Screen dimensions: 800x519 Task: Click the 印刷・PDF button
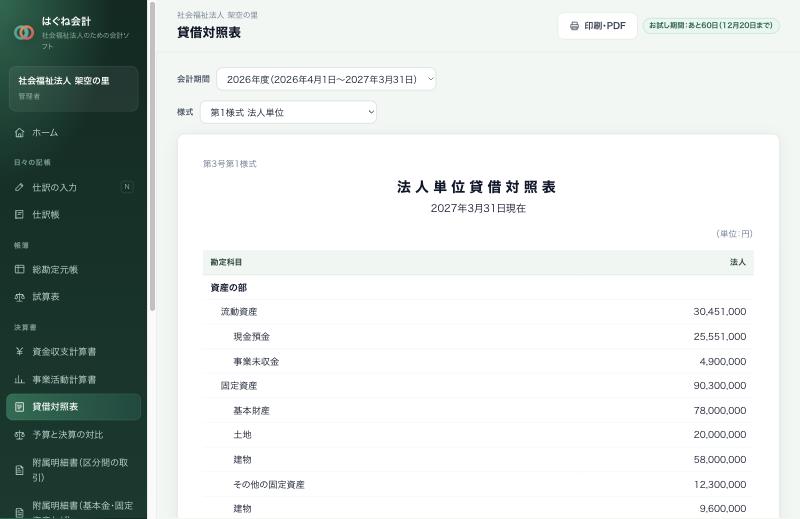pos(597,26)
